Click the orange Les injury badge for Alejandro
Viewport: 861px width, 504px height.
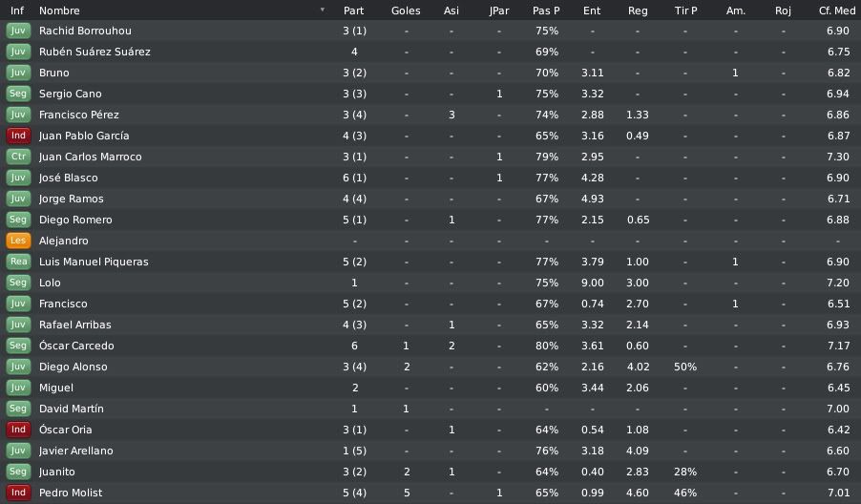click(18, 241)
